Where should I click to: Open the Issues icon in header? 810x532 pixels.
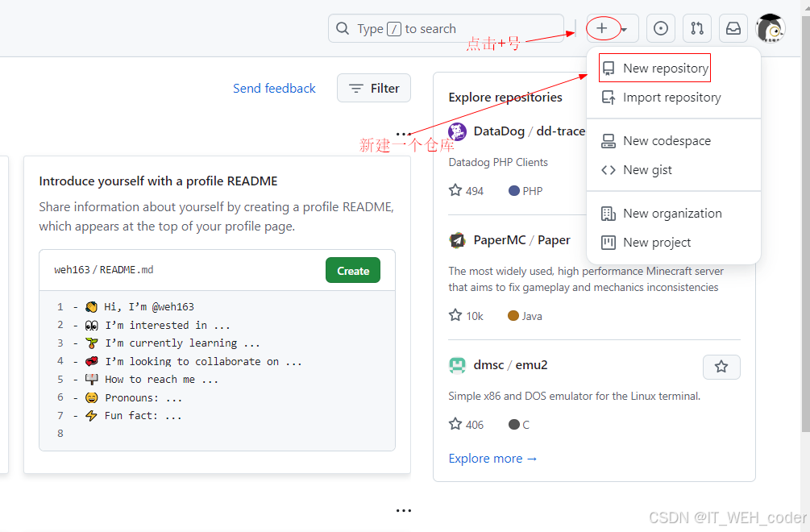coord(661,28)
